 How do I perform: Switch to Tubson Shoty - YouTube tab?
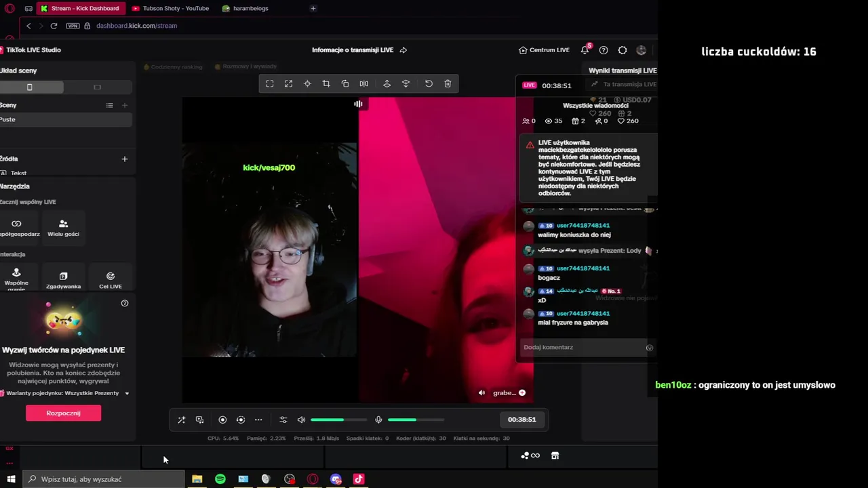(171, 8)
